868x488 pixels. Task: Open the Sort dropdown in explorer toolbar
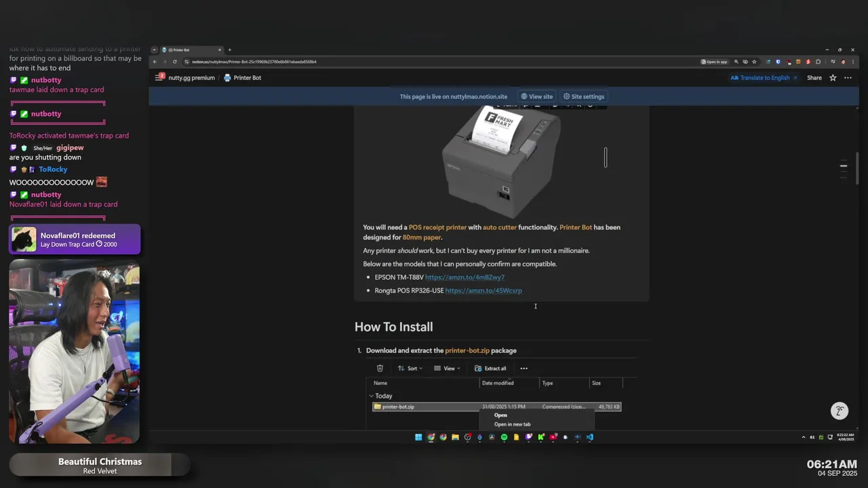click(x=410, y=368)
